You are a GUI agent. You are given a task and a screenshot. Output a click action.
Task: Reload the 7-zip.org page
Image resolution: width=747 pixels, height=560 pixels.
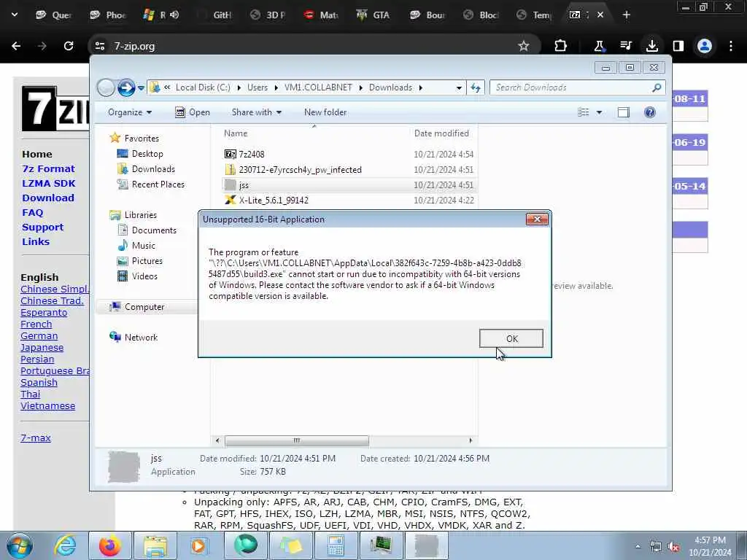pos(69,46)
